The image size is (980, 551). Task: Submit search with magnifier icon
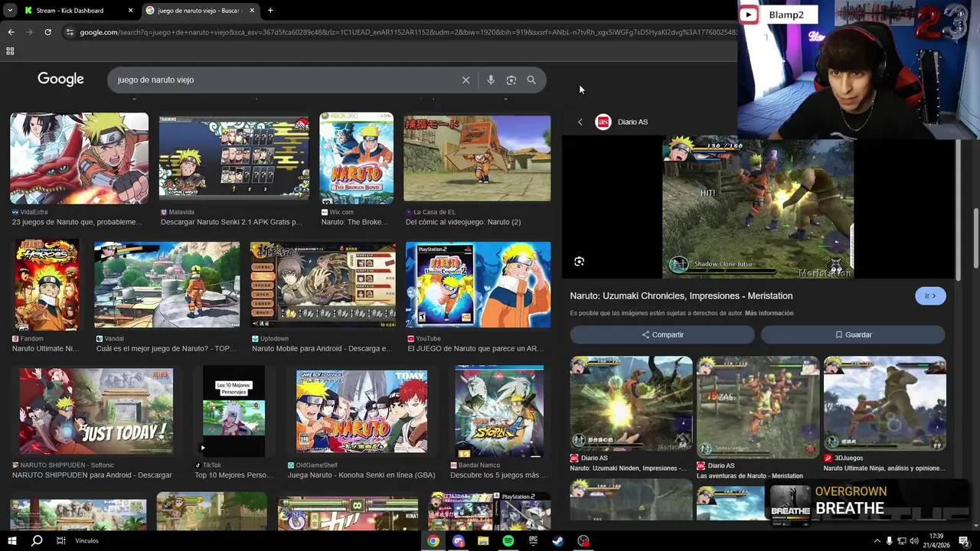[531, 80]
